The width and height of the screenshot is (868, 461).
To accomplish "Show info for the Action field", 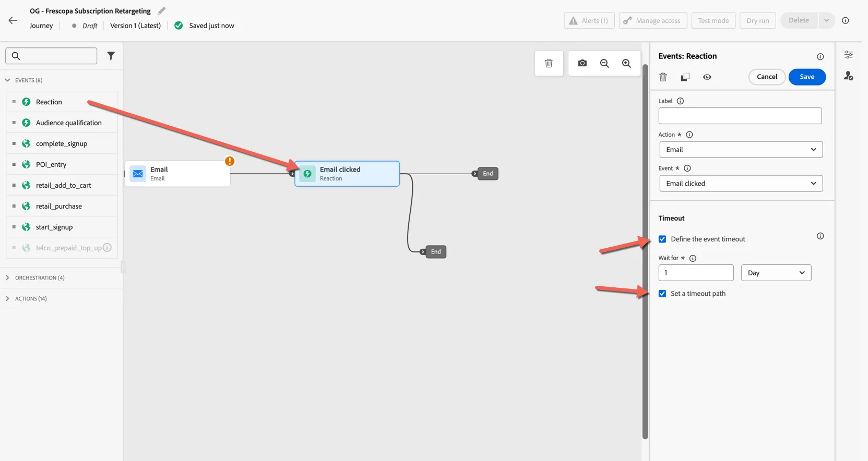I will [689, 135].
